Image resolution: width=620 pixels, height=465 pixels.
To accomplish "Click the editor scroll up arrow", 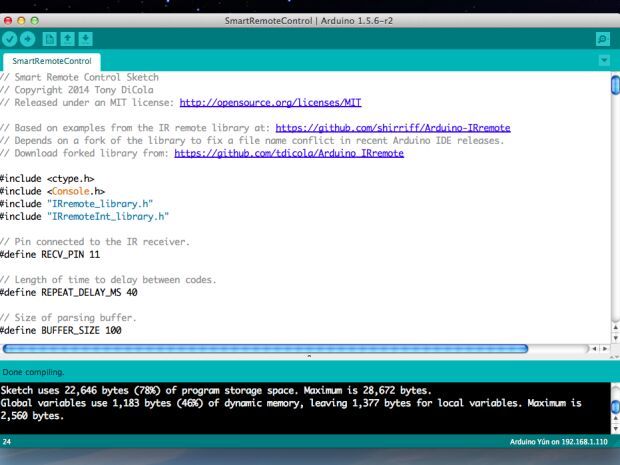I will pyautogui.click(x=615, y=327).
